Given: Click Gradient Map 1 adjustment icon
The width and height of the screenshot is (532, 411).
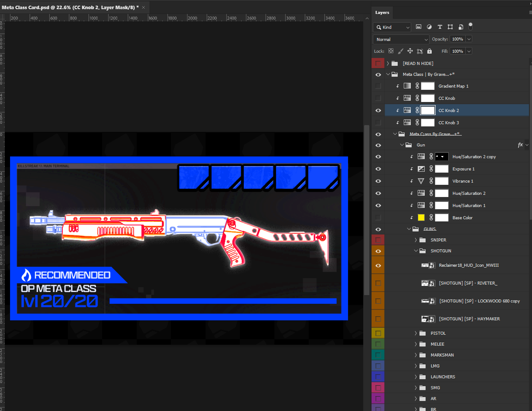Looking at the screenshot, I should [407, 86].
